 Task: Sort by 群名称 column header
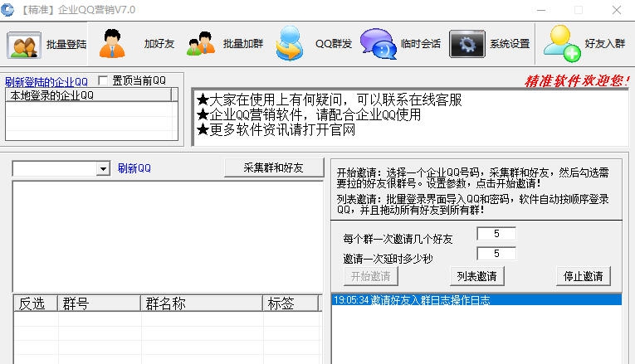click(202, 303)
